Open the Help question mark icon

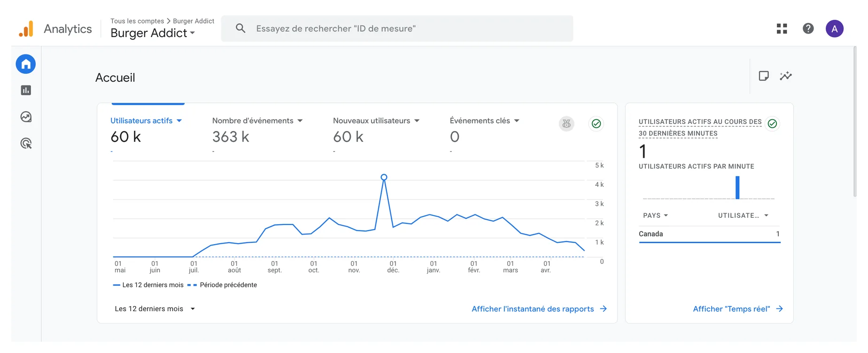click(808, 29)
